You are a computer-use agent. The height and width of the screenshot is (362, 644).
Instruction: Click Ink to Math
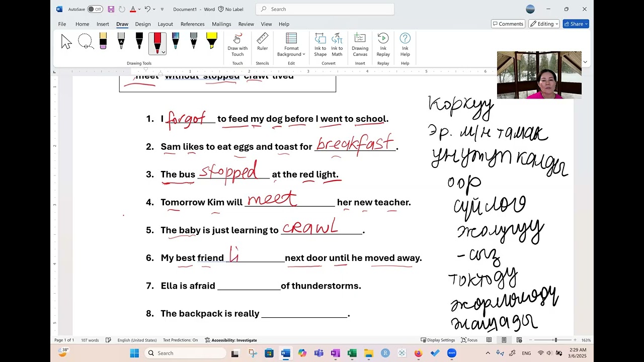[337, 45]
